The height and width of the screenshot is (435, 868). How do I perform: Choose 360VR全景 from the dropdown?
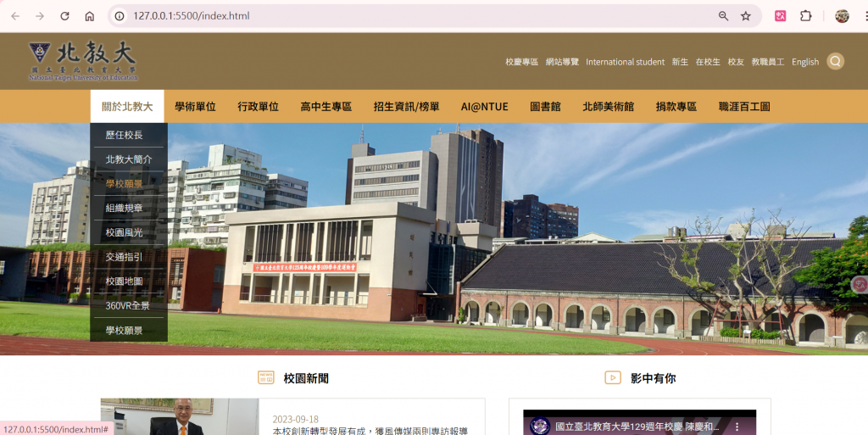click(x=129, y=305)
